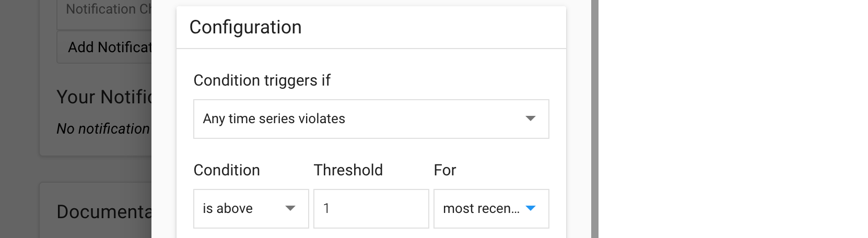Image resolution: width=868 pixels, height=238 pixels.
Task: Click the gray arrow beside "is above"
Action: [290, 209]
